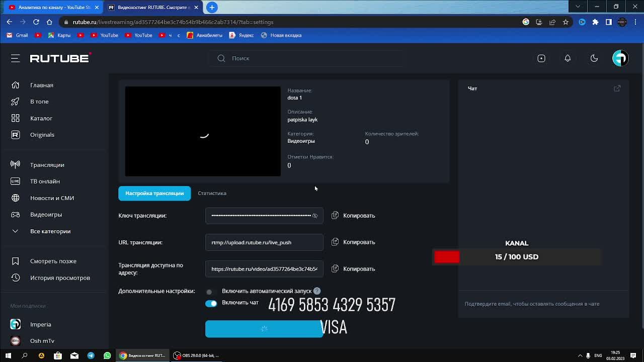Viewport: 644px width, 362px height.
Task: Open История просмотров
Action: pyautogui.click(x=60, y=278)
